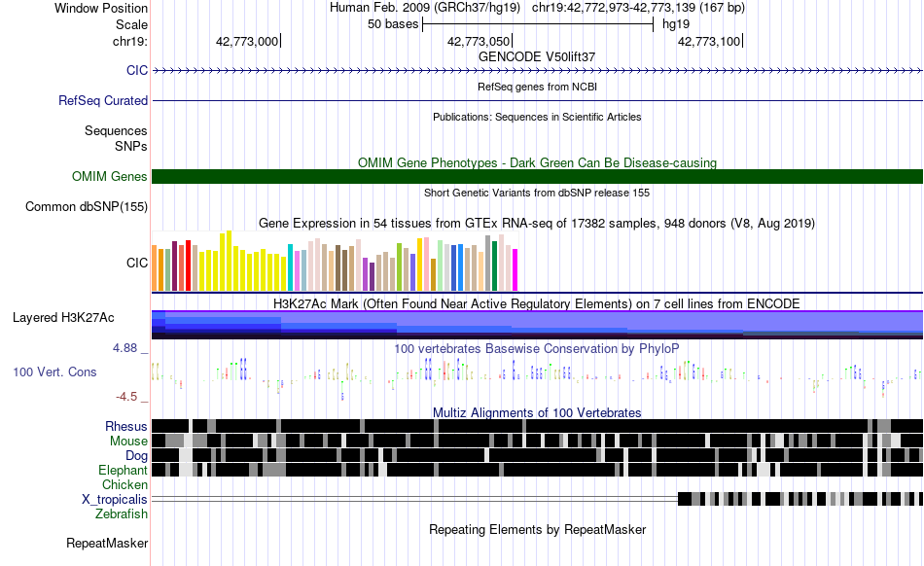924x566 pixels.
Task: Click the GENCODE V50lift37 track title
Action: coord(537,56)
